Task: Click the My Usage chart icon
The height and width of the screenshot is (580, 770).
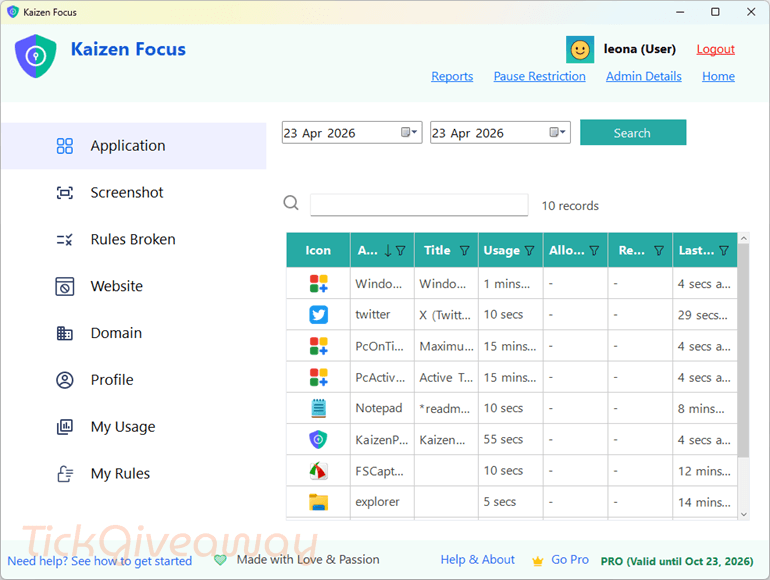Action: pos(65,427)
